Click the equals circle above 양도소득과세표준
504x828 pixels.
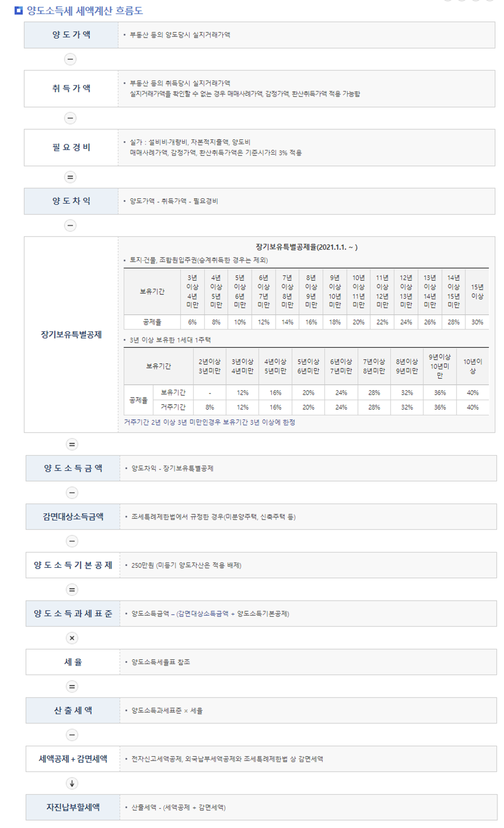coord(72,589)
